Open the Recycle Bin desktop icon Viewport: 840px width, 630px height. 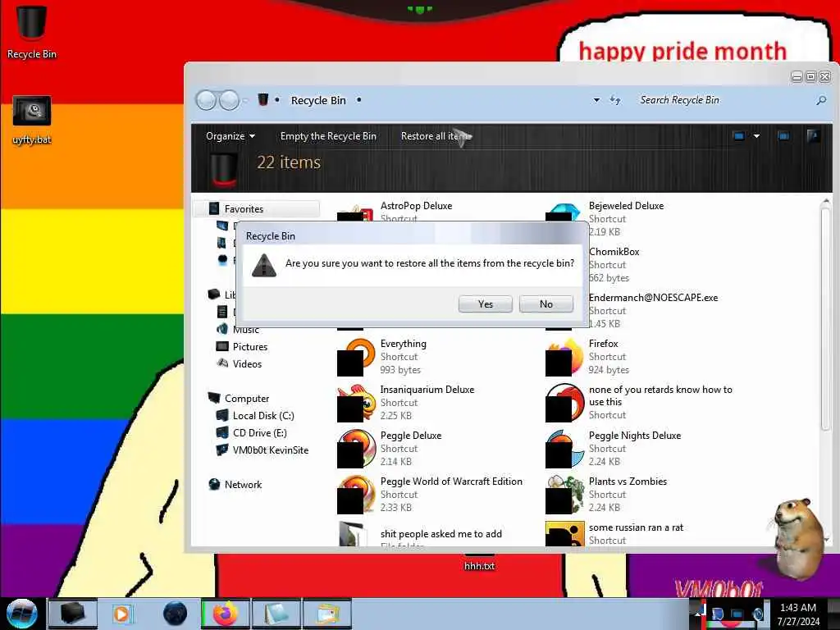click(x=32, y=31)
